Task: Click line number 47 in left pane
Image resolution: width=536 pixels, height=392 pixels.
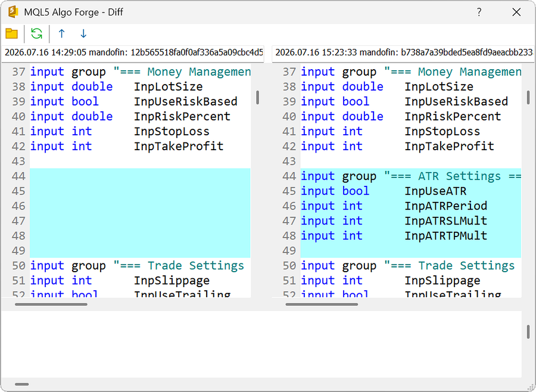Action: 18,221
